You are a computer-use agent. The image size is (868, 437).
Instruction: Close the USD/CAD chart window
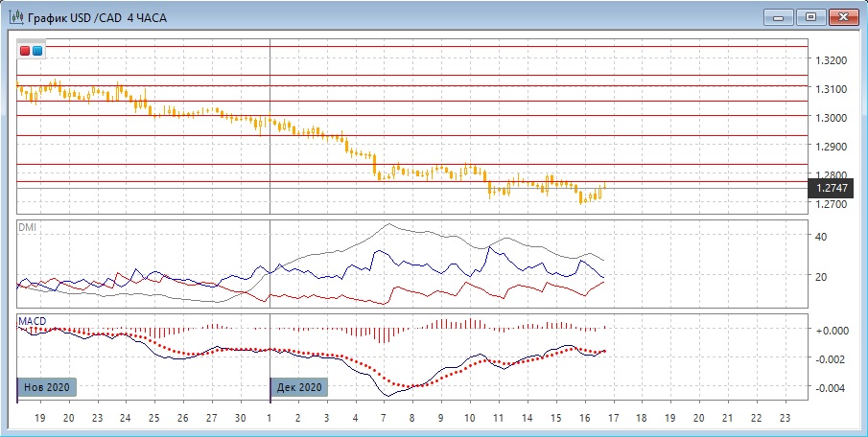843,16
